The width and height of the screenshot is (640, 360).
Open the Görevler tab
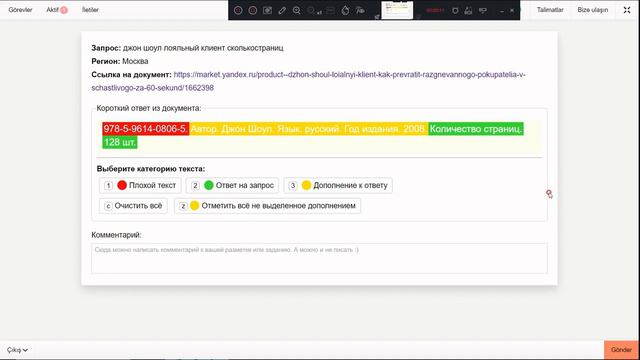pos(20,10)
